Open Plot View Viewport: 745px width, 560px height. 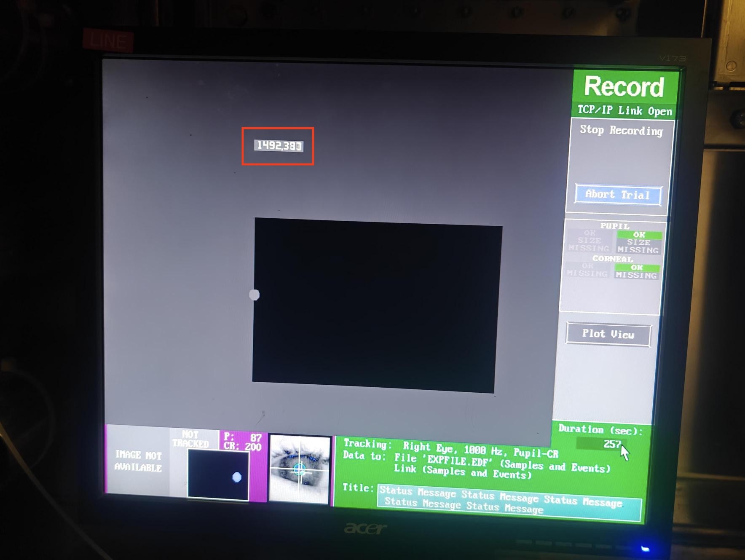[x=608, y=334]
